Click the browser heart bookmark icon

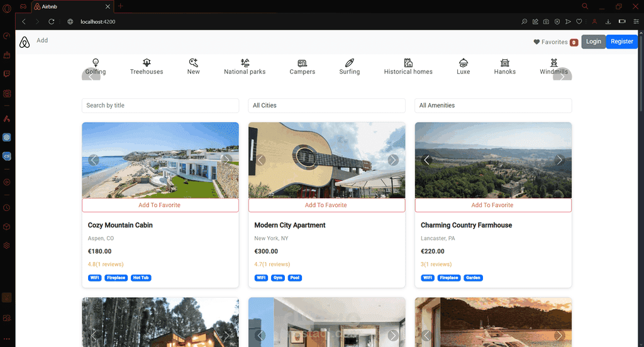(x=579, y=21)
